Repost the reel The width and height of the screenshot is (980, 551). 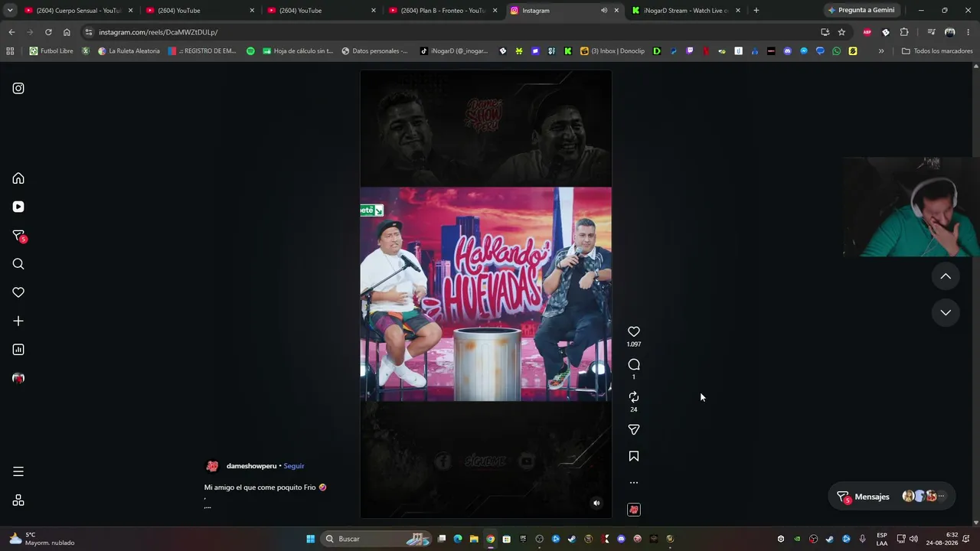click(634, 396)
